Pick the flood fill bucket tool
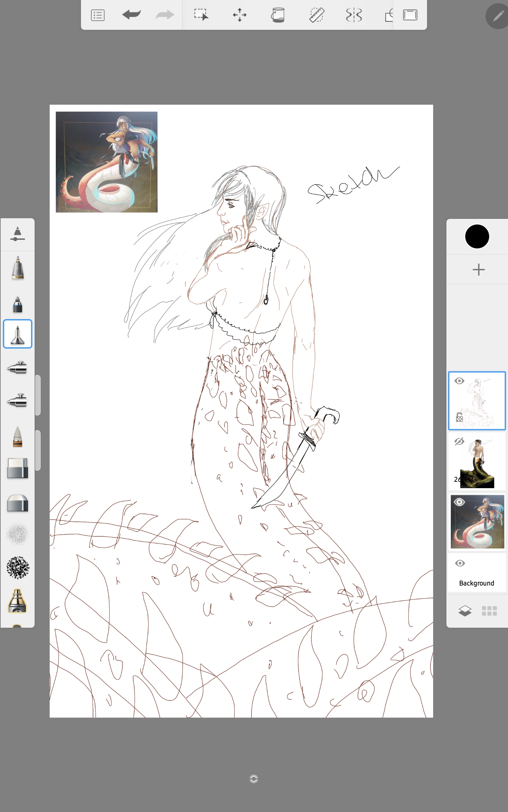Screen dimensions: 508x812 pyautogui.click(x=278, y=15)
